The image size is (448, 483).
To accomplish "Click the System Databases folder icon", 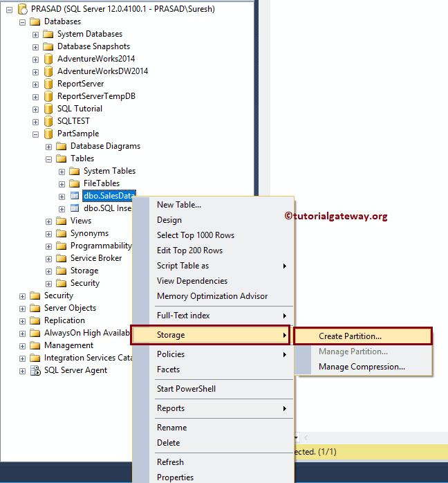I will 48,34.
